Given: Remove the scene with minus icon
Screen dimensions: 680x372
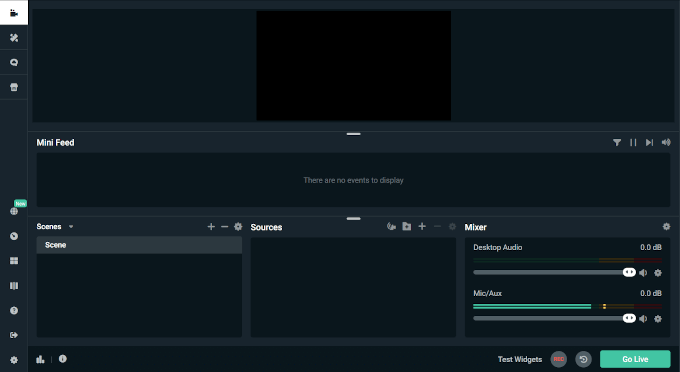Looking at the screenshot, I should pyautogui.click(x=225, y=226).
